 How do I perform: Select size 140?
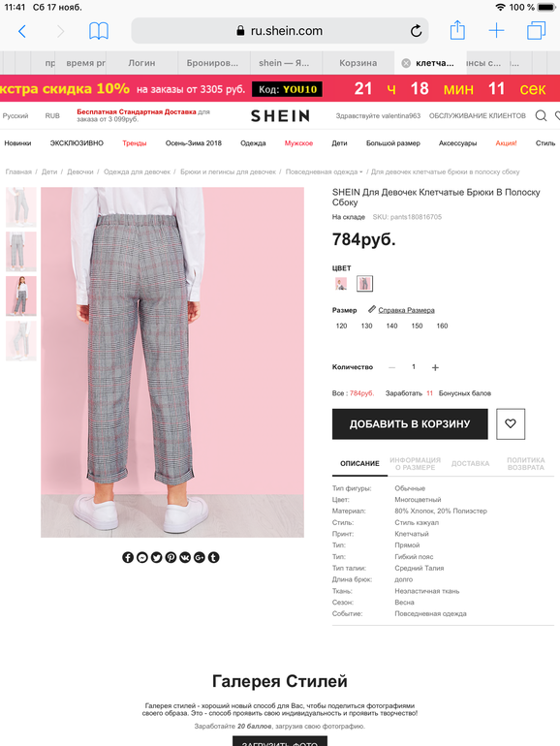point(391,326)
